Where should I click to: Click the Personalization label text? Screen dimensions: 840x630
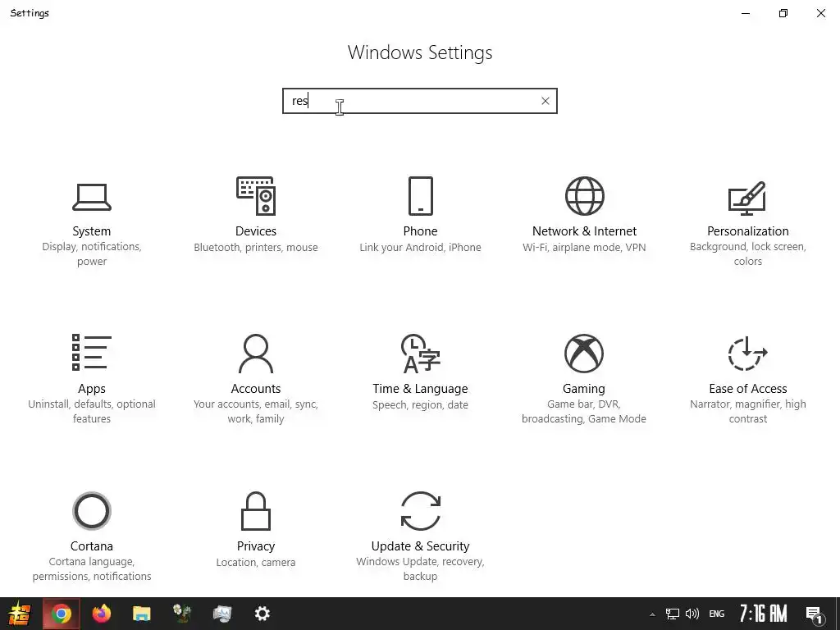[748, 231]
